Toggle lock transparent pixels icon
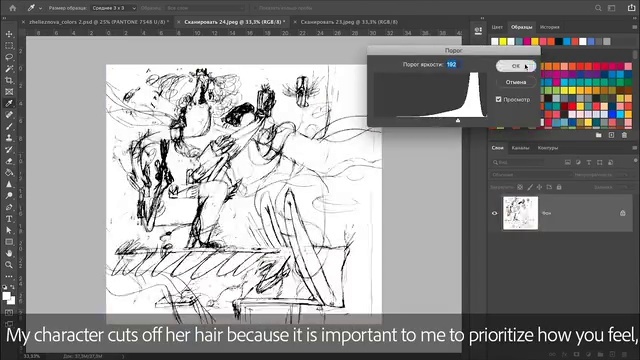Image resolution: width=640 pixels, height=360 pixels. click(520, 187)
